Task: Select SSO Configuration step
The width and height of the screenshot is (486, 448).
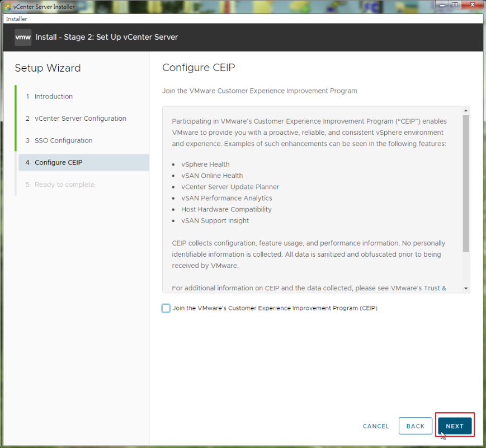Action: click(63, 140)
